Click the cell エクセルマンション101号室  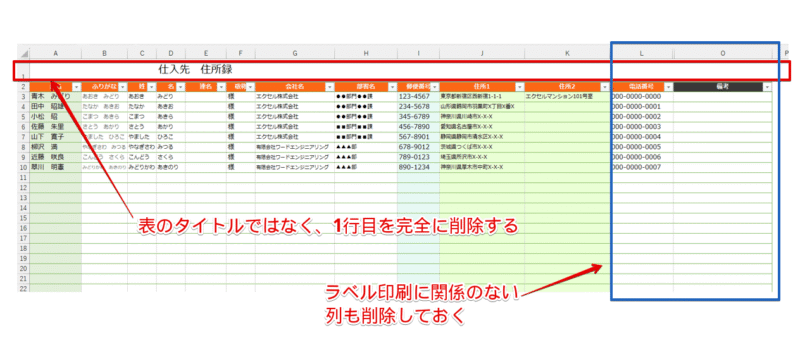(x=567, y=97)
